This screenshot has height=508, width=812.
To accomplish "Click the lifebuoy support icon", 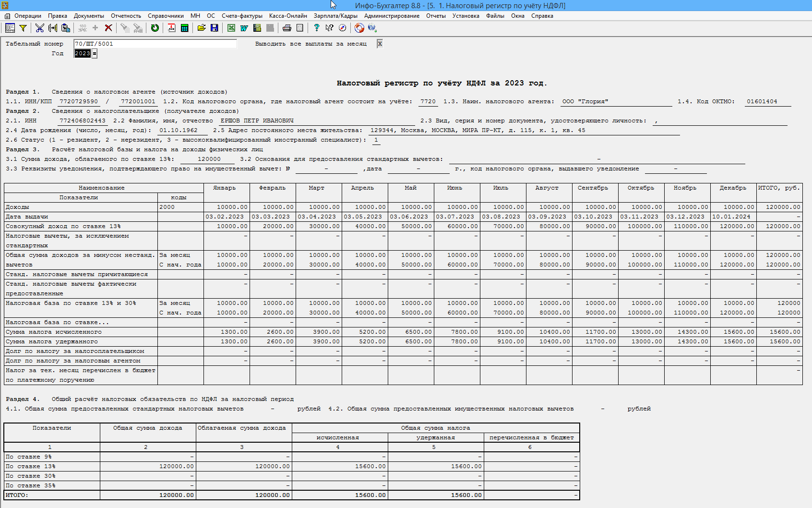I will [359, 28].
